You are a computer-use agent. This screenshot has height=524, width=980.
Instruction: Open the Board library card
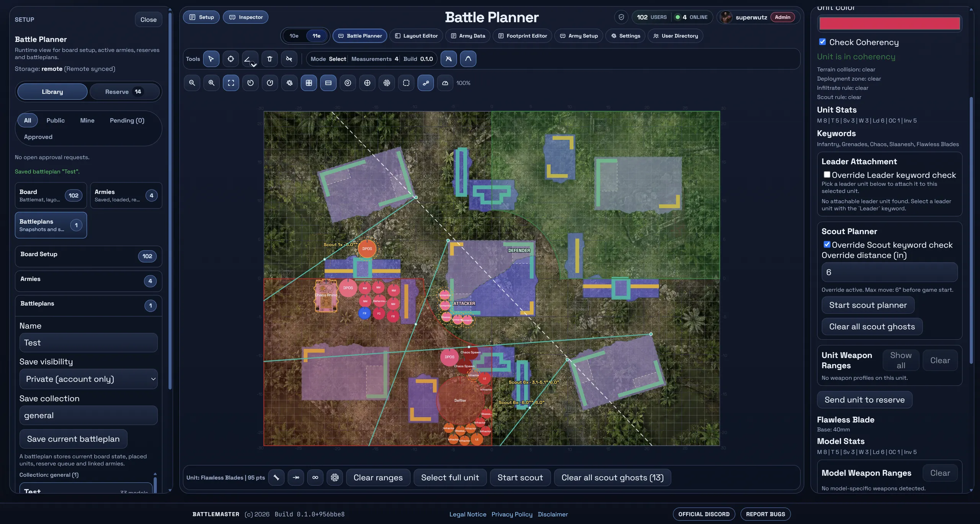(51, 195)
